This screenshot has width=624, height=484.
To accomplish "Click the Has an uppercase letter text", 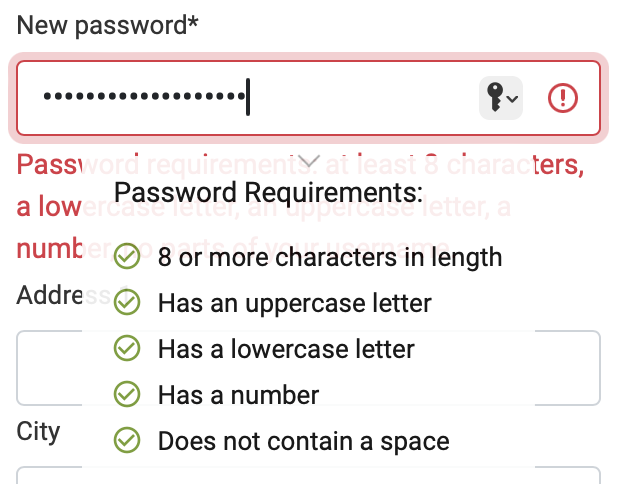I will pos(295,303).
